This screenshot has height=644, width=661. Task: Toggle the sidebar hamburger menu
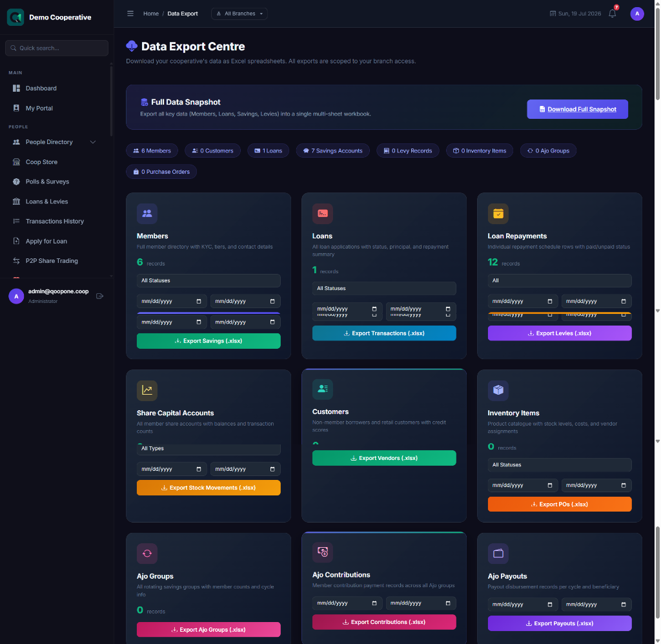(x=130, y=14)
